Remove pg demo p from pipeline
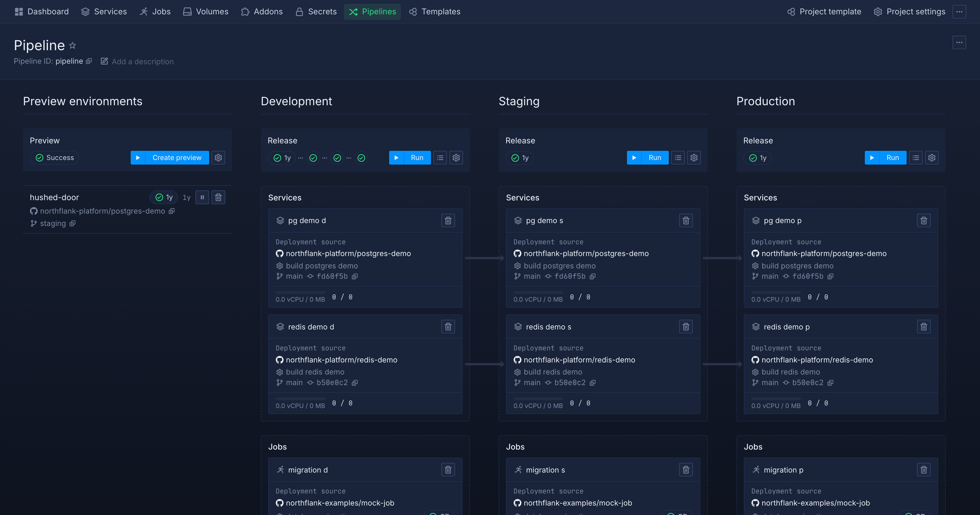Screen dimensions: 980x515 [924, 221]
